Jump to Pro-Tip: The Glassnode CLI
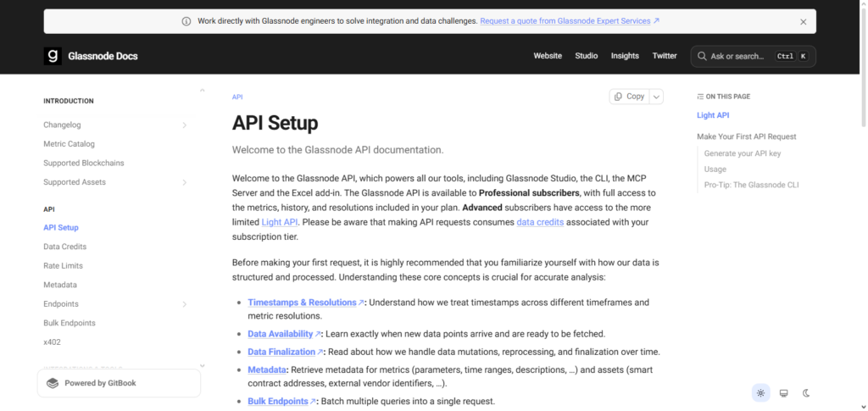 click(751, 185)
